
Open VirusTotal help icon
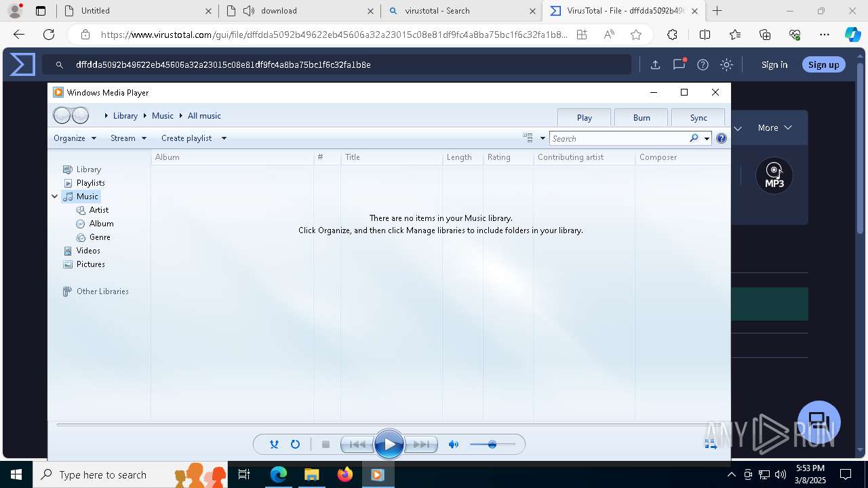click(703, 64)
